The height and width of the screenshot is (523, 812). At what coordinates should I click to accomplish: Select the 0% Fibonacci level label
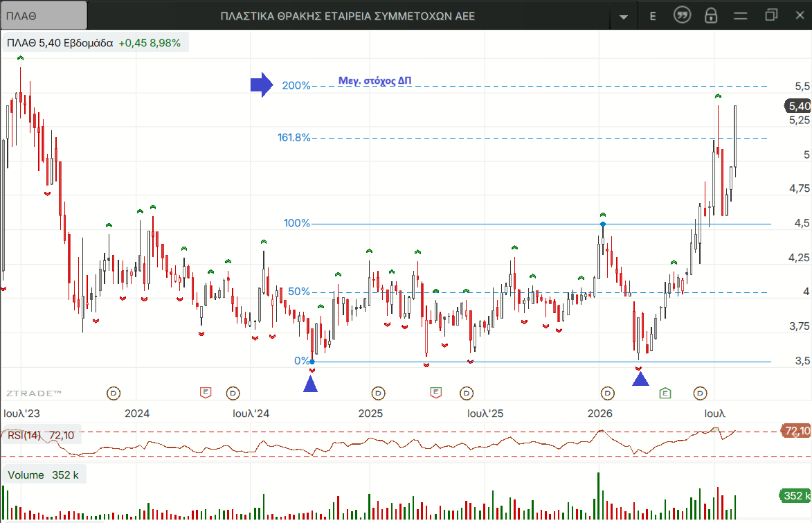(301, 360)
